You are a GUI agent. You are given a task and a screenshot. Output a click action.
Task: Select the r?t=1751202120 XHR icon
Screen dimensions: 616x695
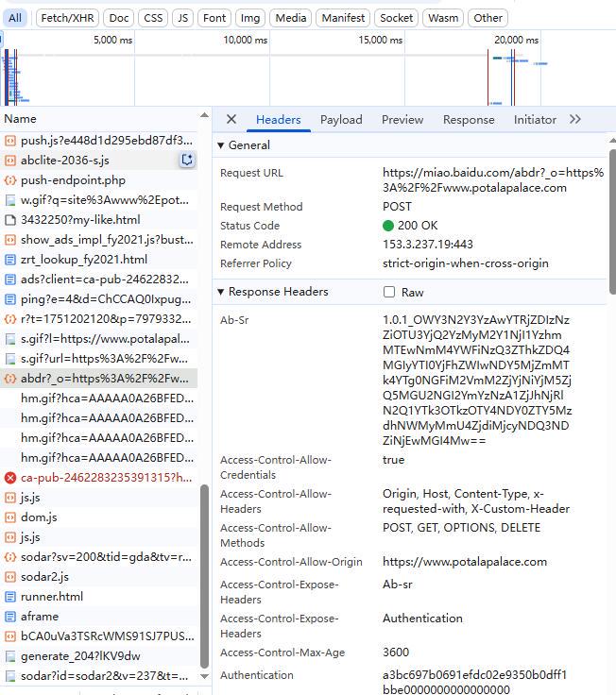tap(9, 319)
